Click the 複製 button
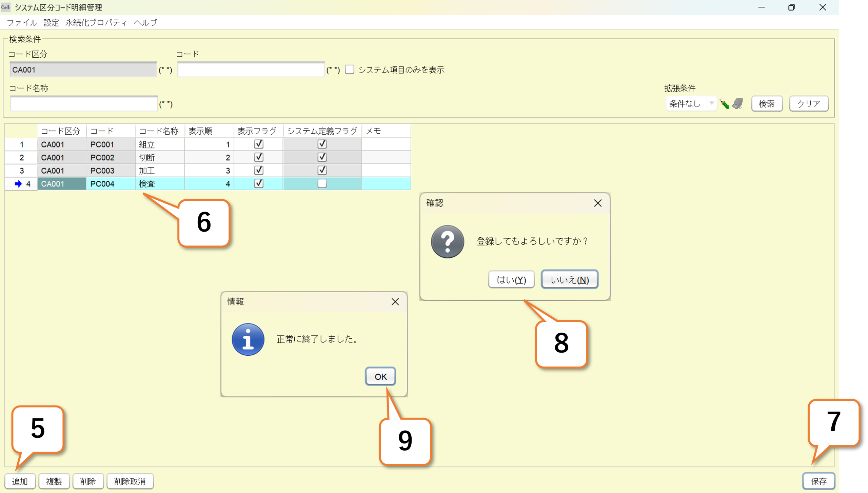Viewport: 868px width, 493px height. [x=54, y=481]
